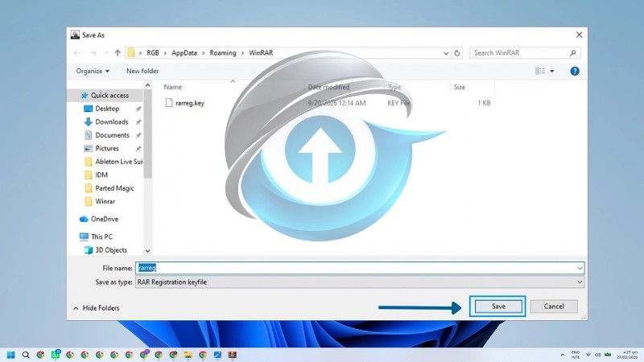Refresh the WinRAR folder view

[457, 53]
